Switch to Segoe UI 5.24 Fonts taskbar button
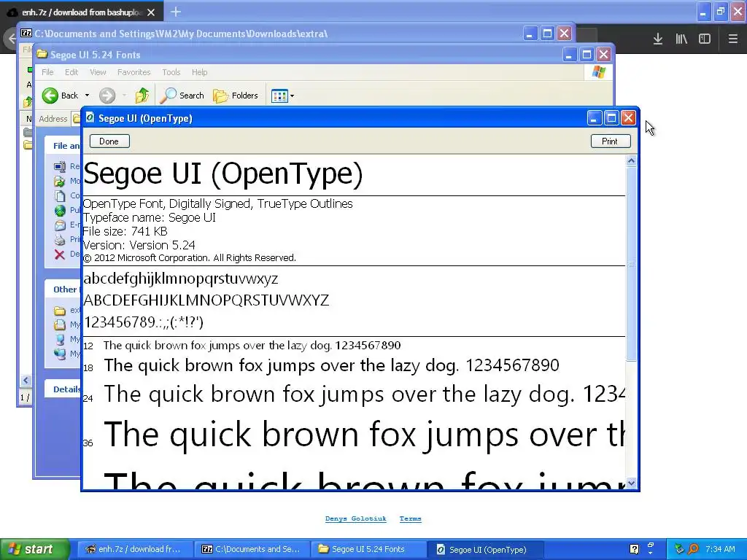Image resolution: width=747 pixels, height=560 pixels. pyautogui.click(x=368, y=550)
